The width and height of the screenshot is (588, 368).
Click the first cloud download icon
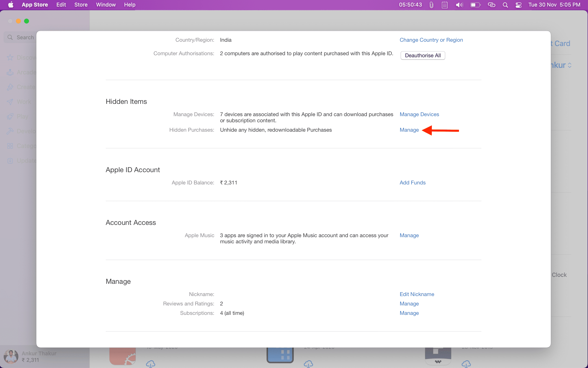click(x=151, y=364)
